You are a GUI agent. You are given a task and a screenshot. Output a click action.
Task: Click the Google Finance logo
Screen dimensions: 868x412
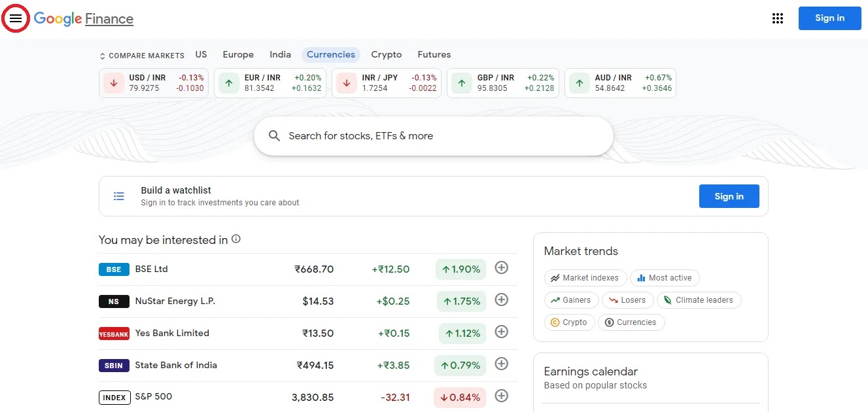pos(84,18)
